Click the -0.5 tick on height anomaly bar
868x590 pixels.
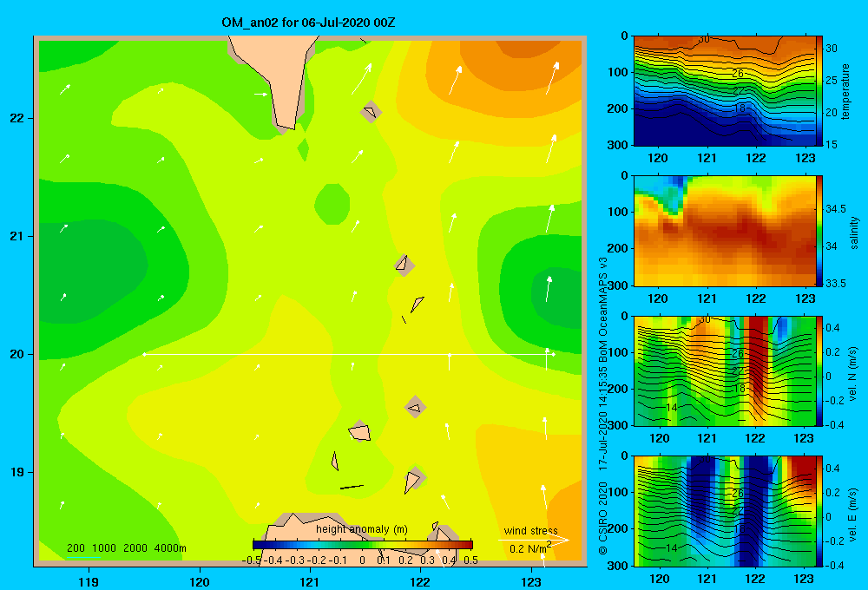[x=252, y=560]
